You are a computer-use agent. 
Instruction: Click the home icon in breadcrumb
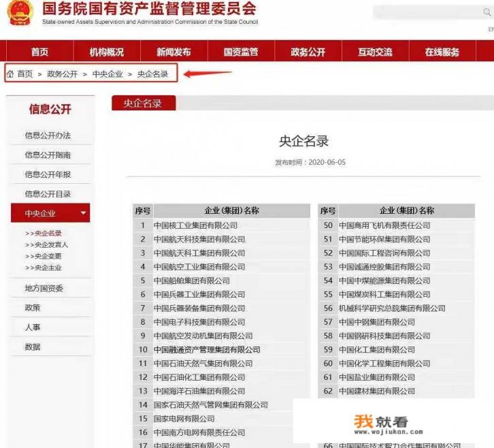tap(10, 74)
